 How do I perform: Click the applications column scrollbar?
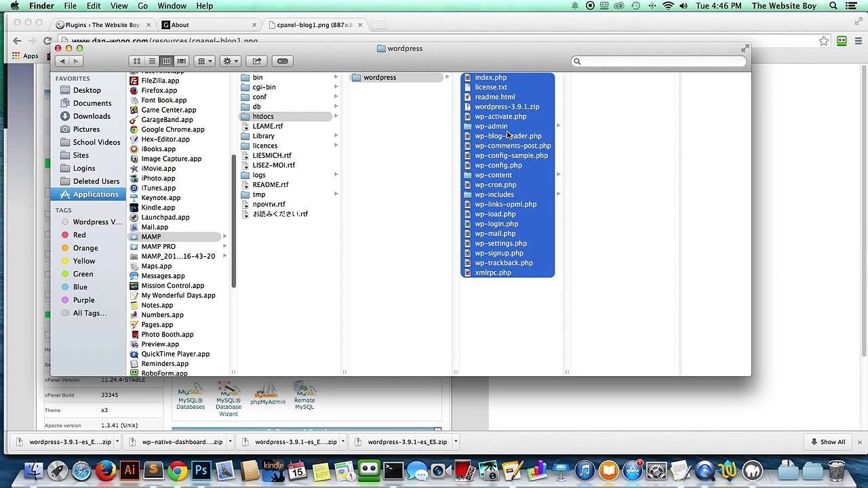coord(233,220)
